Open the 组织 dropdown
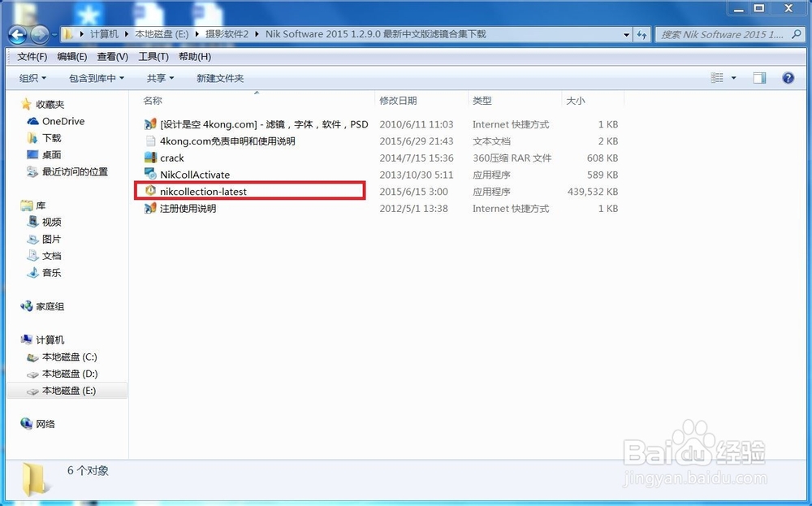This screenshot has width=812, height=506. [x=32, y=78]
